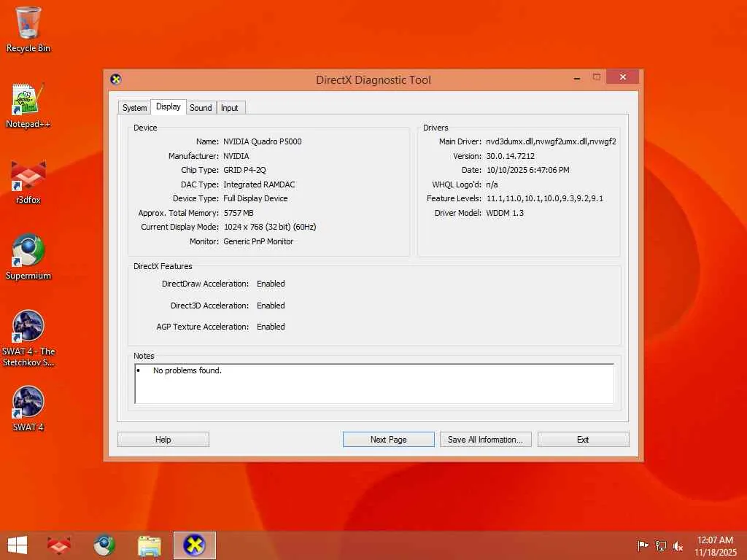Open the network tray icon

tap(660, 545)
